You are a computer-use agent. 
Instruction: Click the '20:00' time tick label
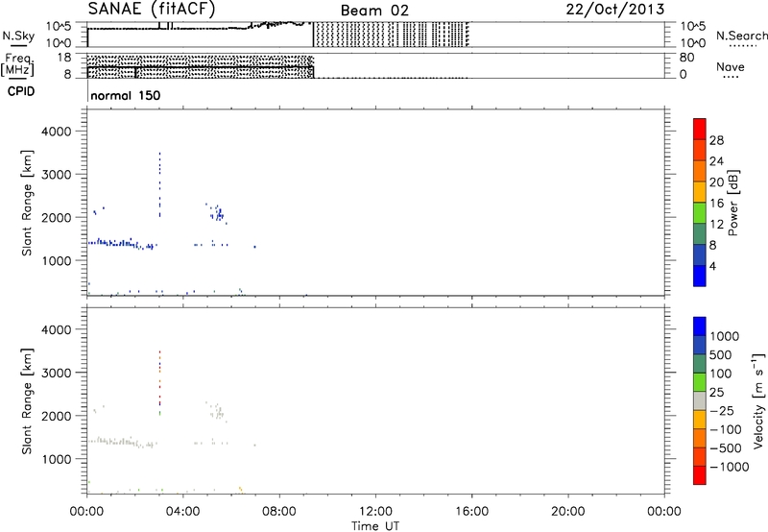pyautogui.click(x=567, y=512)
